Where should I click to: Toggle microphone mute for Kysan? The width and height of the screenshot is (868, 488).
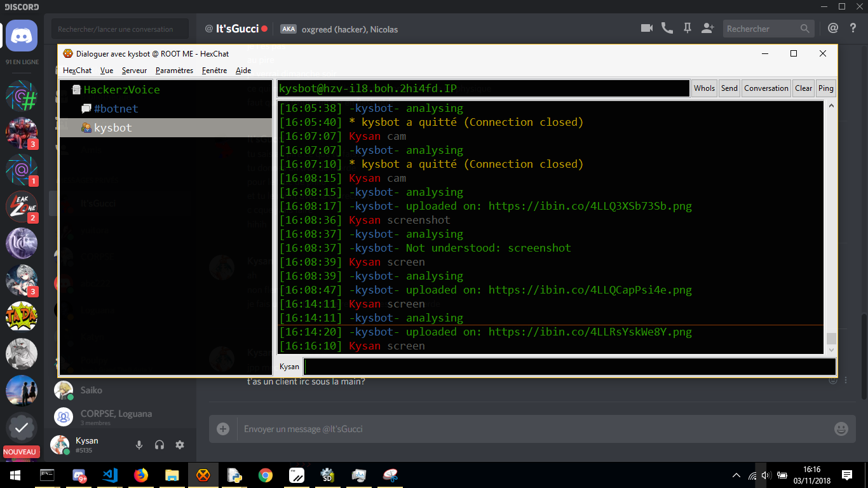139,445
